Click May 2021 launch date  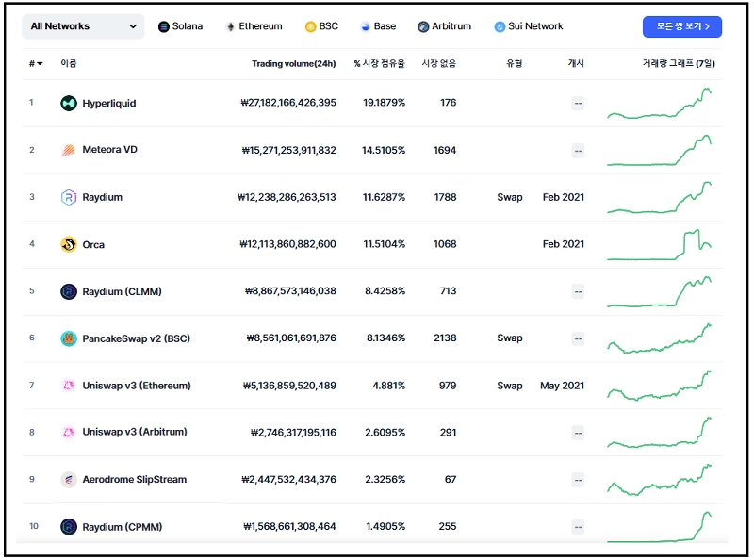562,386
